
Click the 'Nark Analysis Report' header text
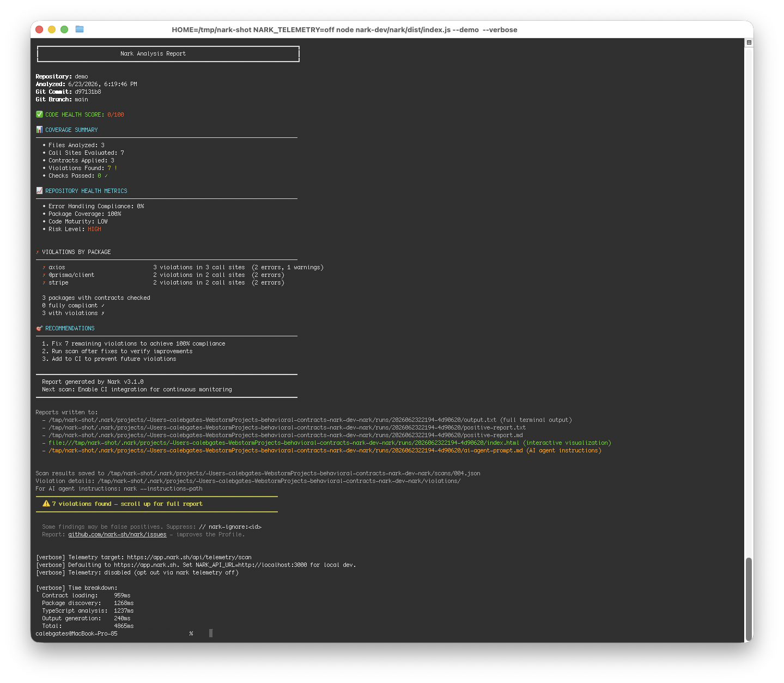pyautogui.click(x=153, y=54)
